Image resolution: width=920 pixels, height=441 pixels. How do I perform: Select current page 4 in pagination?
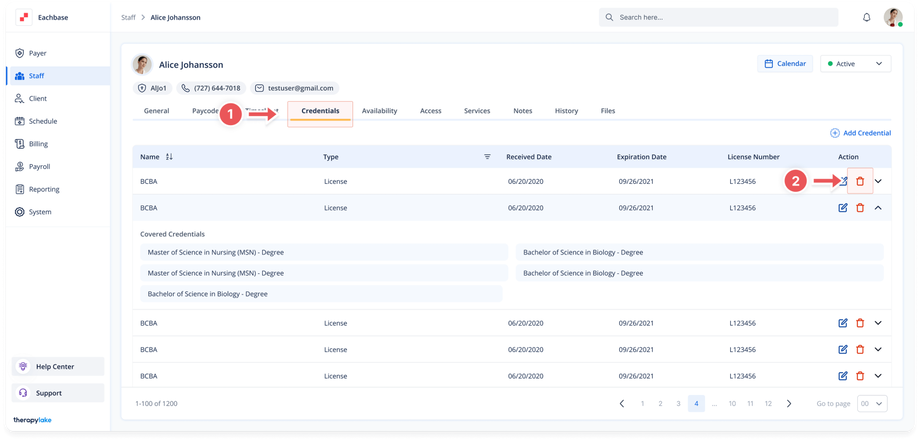pos(696,403)
